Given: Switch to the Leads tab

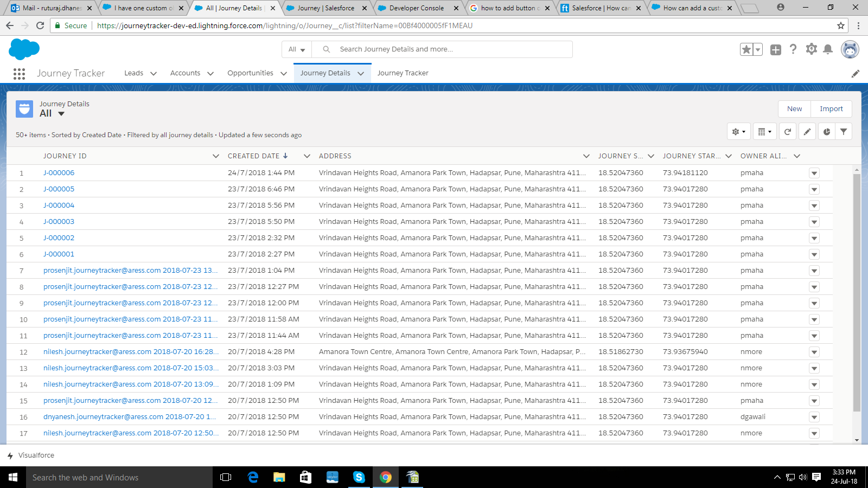Looking at the screenshot, I should [133, 73].
